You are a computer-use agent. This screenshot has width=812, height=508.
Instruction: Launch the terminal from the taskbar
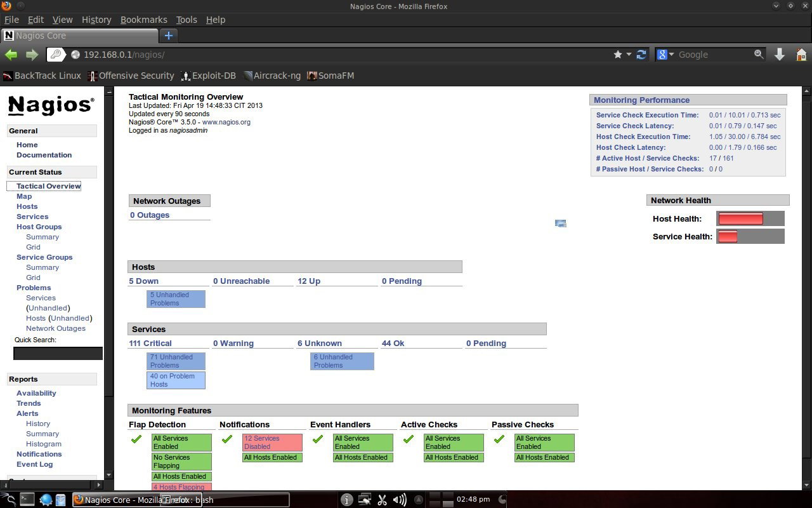click(x=27, y=500)
